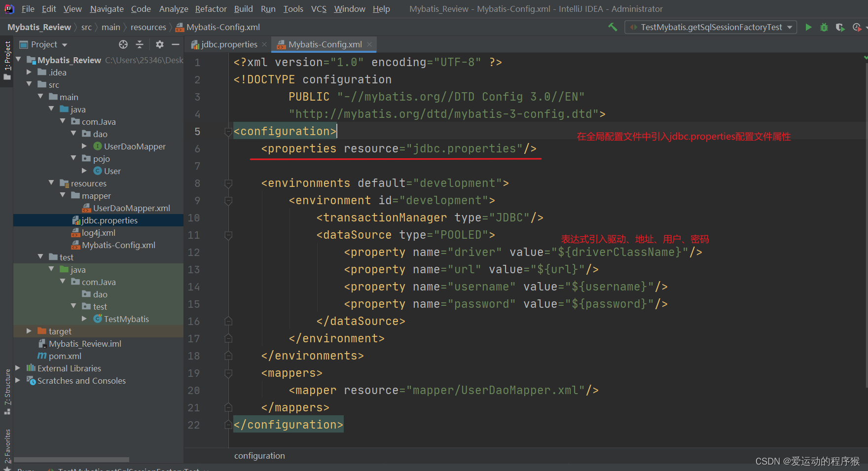Open the Build menu

[x=244, y=9]
